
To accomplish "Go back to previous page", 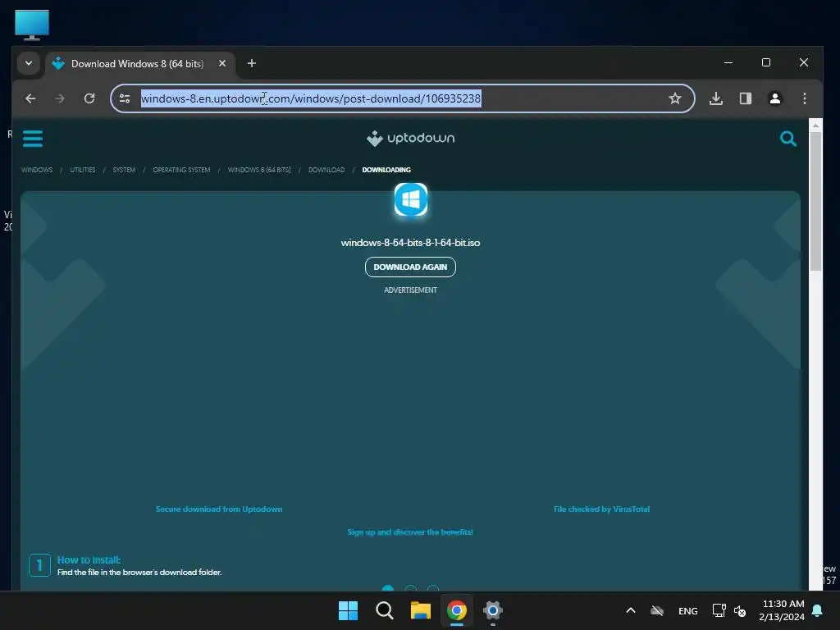I will pyautogui.click(x=30, y=98).
